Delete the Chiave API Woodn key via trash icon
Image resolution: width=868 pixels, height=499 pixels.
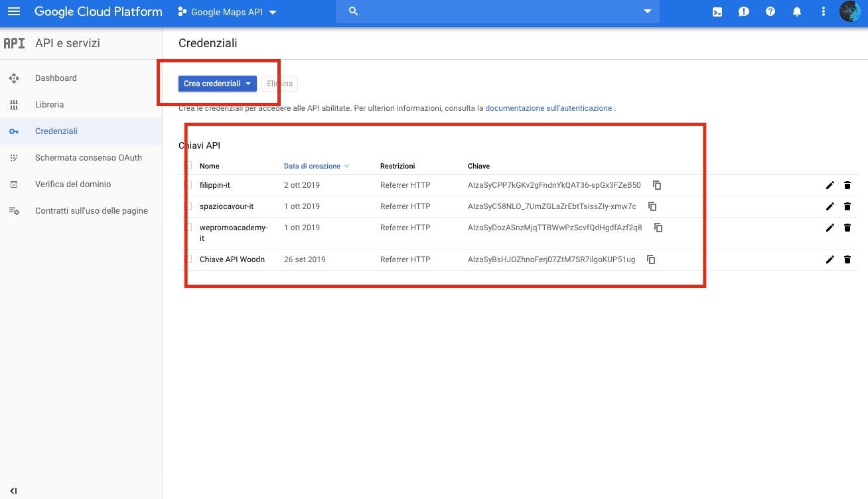tap(847, 259)
